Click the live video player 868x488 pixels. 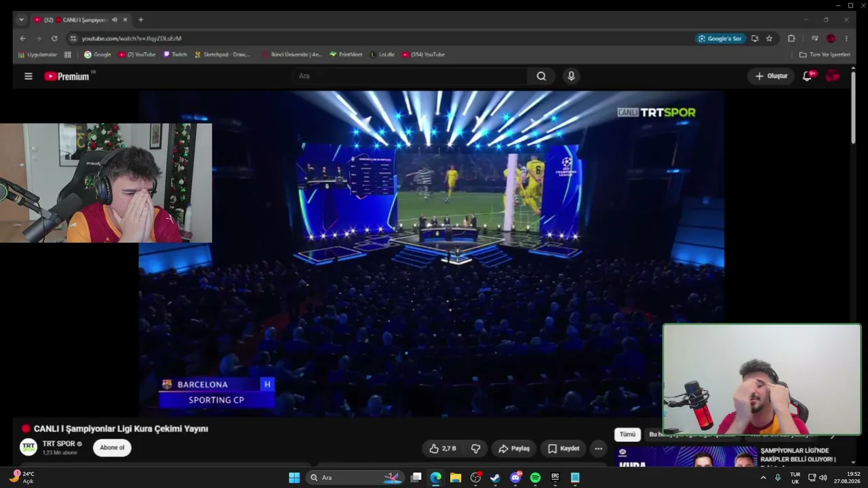click(432, 254)
